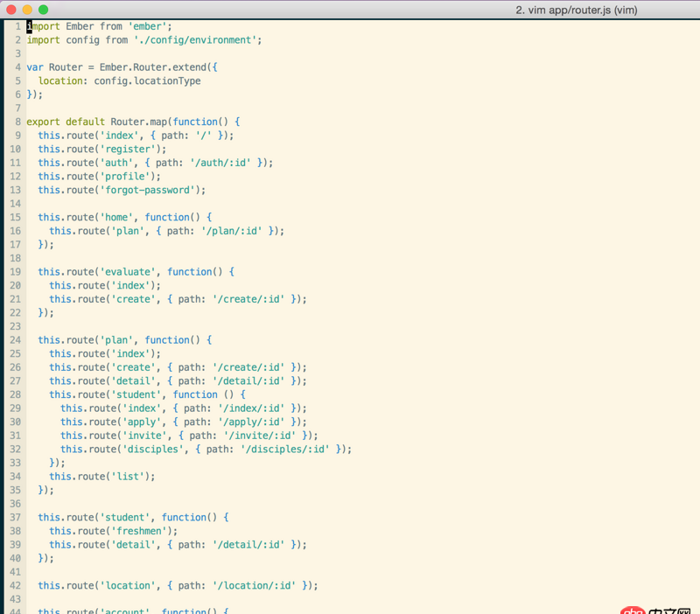The image size is (700, 614).
Task: Click the yellow minimize window button
Action: [x=27, y=10]
